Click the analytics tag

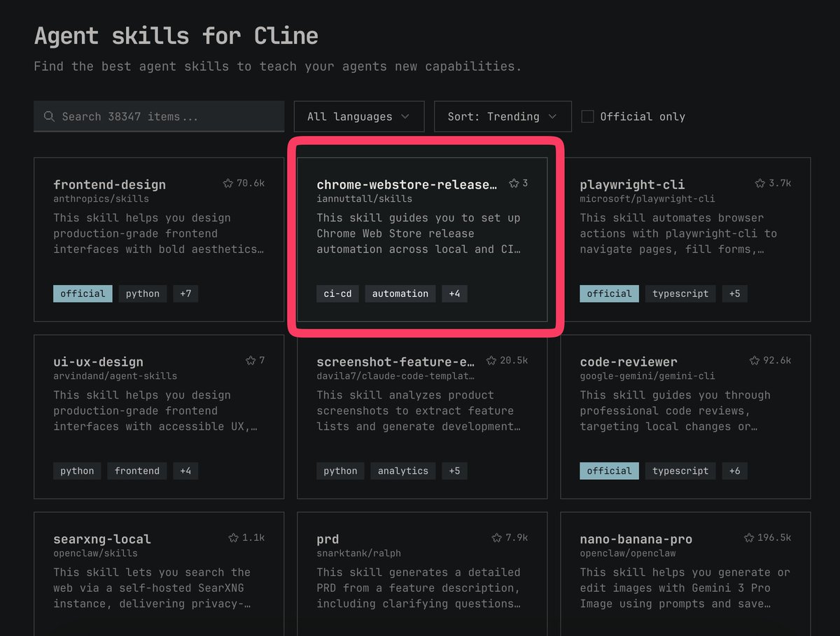pos(403,471)
